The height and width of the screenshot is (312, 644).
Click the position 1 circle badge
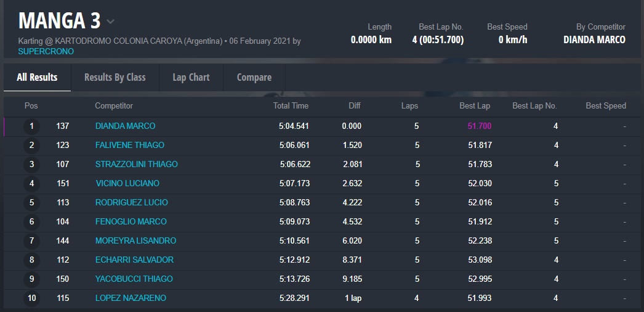click(31, 126)
